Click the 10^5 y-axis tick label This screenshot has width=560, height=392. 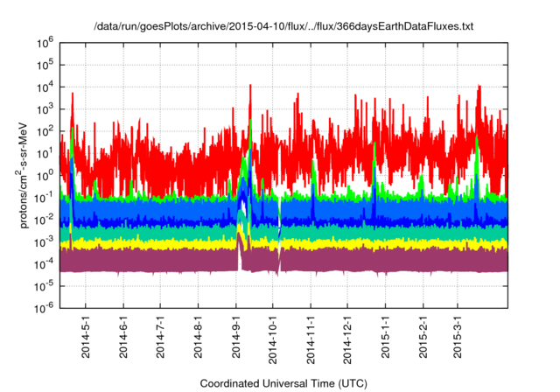click(45, 65)
